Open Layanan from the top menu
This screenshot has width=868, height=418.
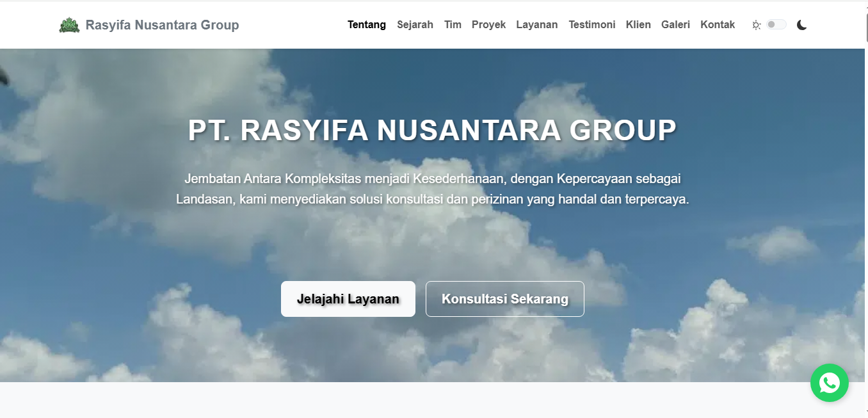point(536,25)
